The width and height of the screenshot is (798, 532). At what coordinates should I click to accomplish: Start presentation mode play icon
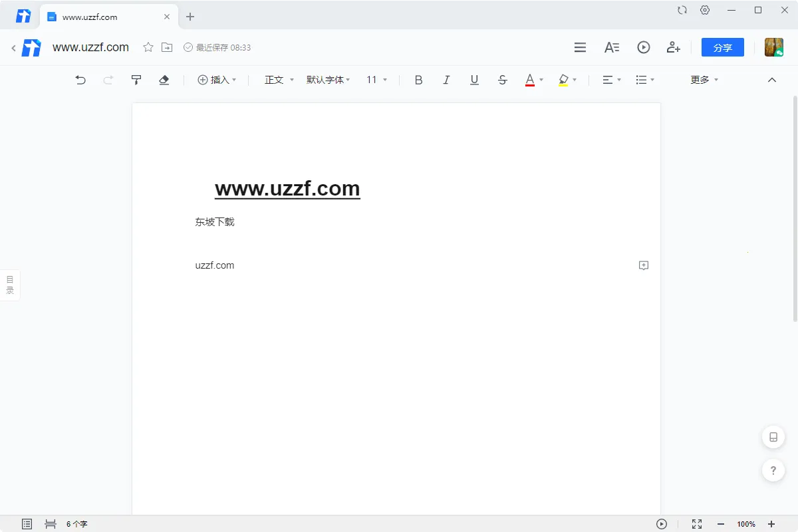[643, 47]
